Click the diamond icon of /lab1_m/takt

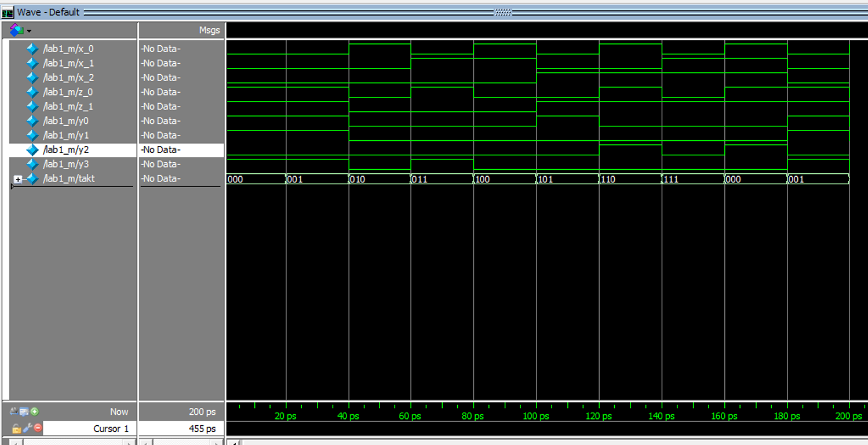(32, 178)
